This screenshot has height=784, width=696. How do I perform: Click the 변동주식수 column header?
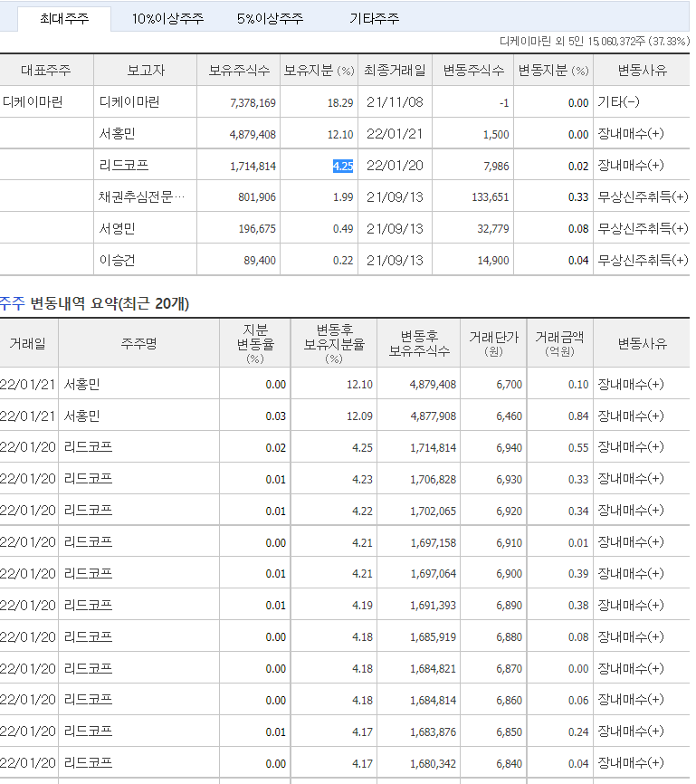point(473,70)
